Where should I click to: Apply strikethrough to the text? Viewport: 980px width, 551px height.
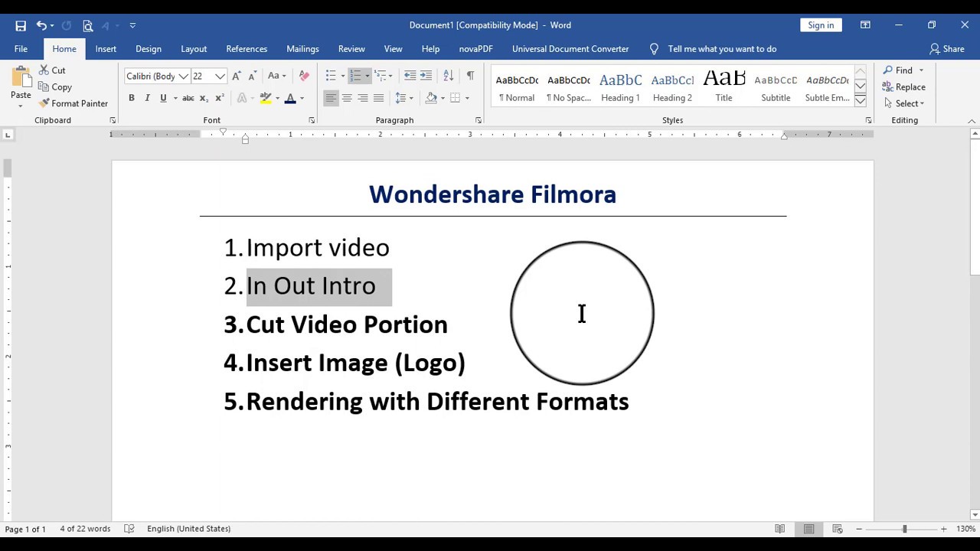click(x=188, y=98)
